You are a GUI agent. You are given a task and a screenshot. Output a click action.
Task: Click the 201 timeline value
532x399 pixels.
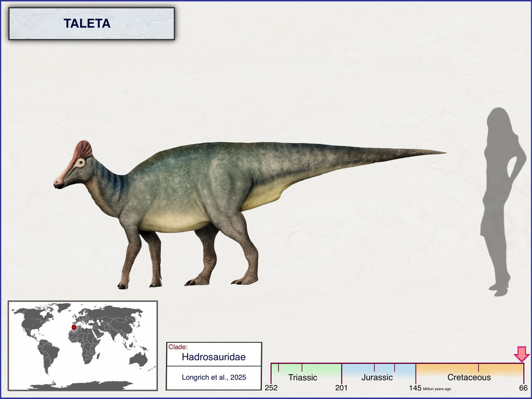pyautogui.click(x=341, y=388)
